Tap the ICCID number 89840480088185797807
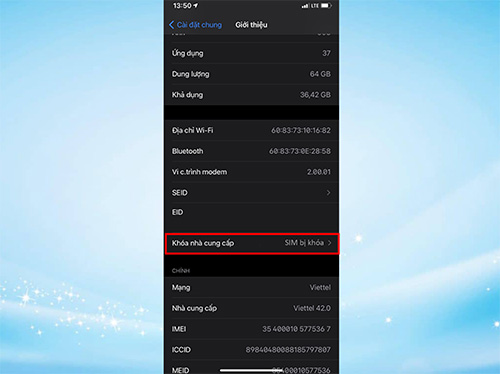This screenshot has width=500, height=374. click(288, 350)
